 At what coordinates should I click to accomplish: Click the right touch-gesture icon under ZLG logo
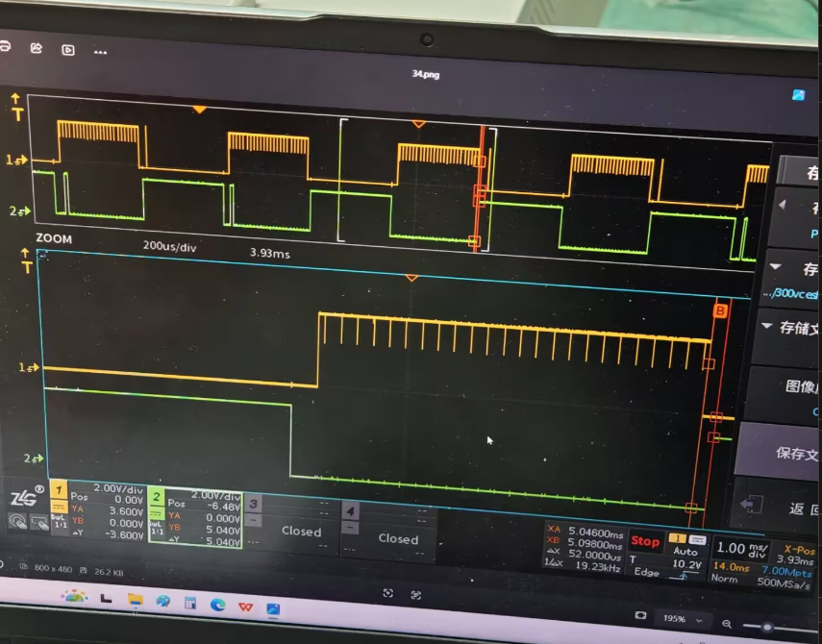(x=39, y=523)
